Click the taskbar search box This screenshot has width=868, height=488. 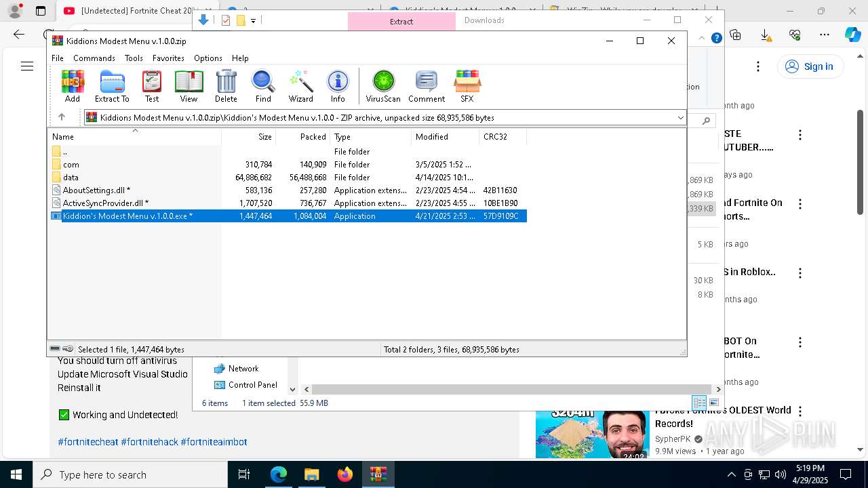coord(130,474)
